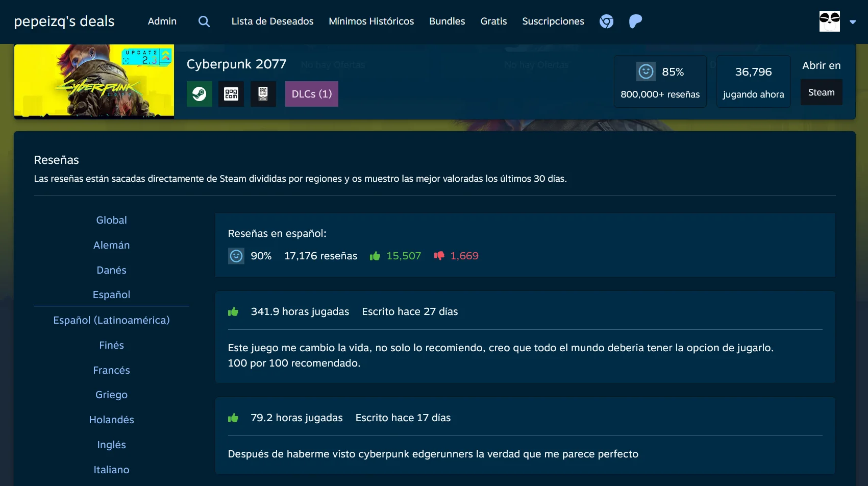Click the 1,669 negative count
Screen dimensions: 868x486
coord(464,256)
